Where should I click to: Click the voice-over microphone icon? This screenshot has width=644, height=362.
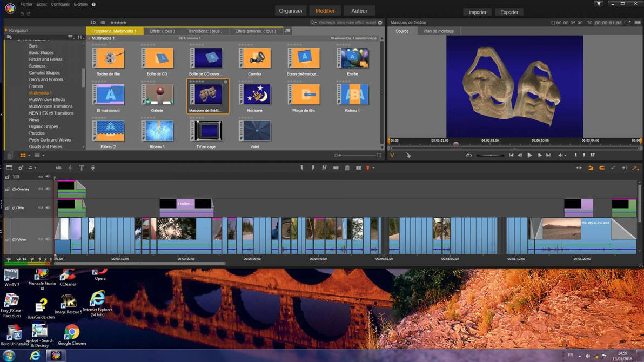pyautogui.click(x=93, y=167)
